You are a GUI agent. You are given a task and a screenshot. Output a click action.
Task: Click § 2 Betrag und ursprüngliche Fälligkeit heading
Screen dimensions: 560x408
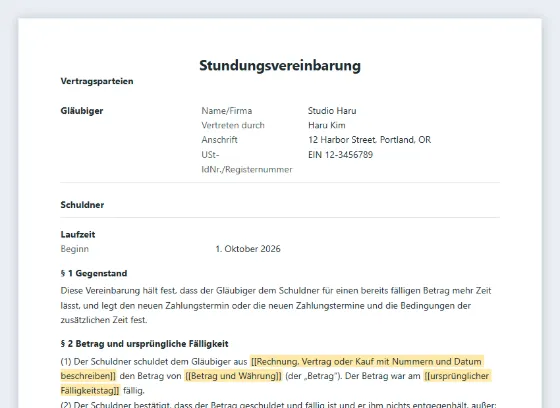click(144, 344)
